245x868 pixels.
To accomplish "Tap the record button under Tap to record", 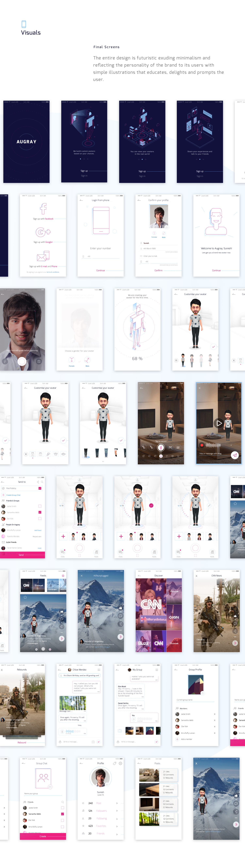I will (161, 448).
